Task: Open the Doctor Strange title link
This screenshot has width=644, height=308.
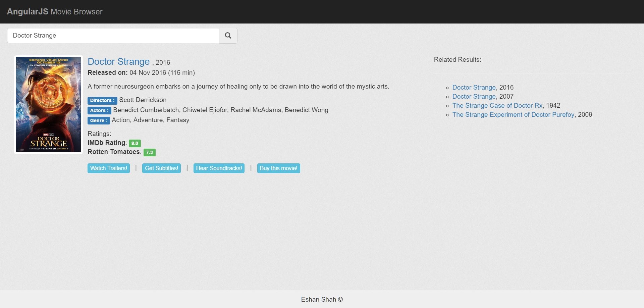Action: 118,62
